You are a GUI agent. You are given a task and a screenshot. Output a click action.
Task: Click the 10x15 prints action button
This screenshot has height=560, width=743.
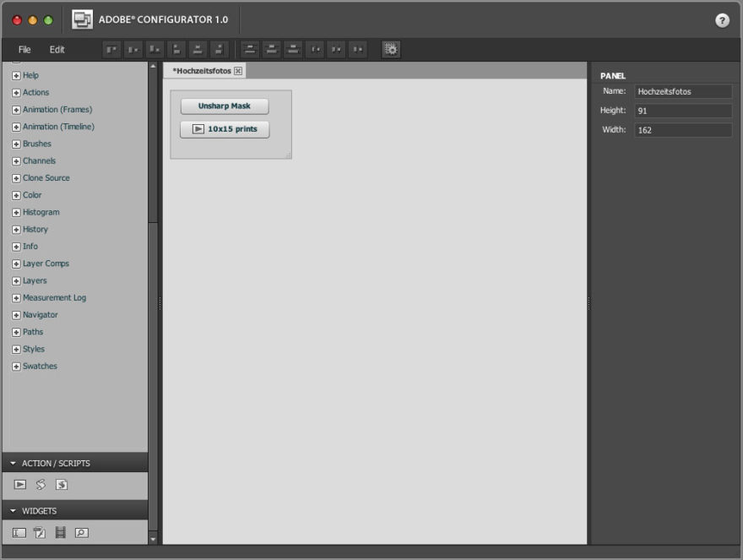pyautogui.click(x=225, y=129)
